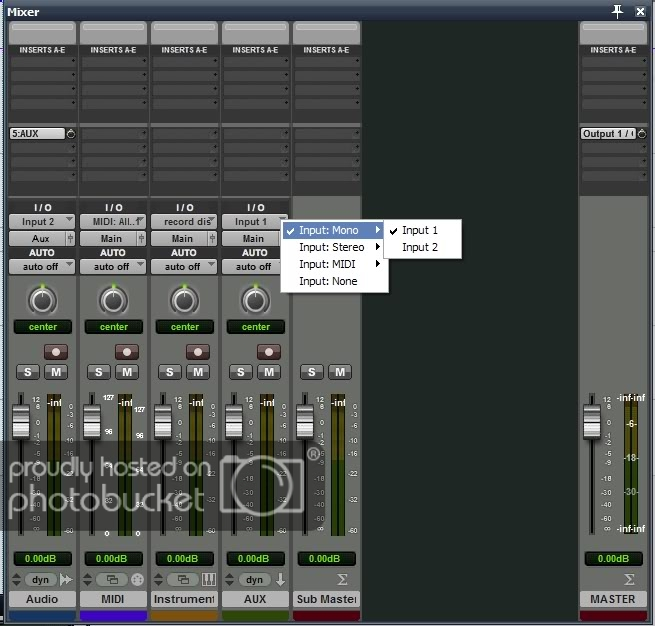This screenshot has width=655, height=626.
Task: Select Input 2 in the submenu
Action: click(x=420, y=247)
